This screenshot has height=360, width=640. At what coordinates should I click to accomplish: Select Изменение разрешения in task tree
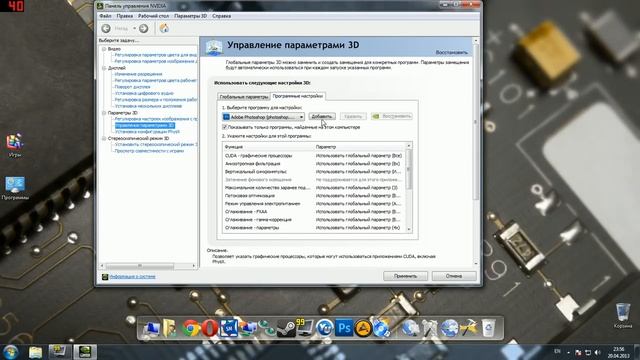(x=138, y=74)
